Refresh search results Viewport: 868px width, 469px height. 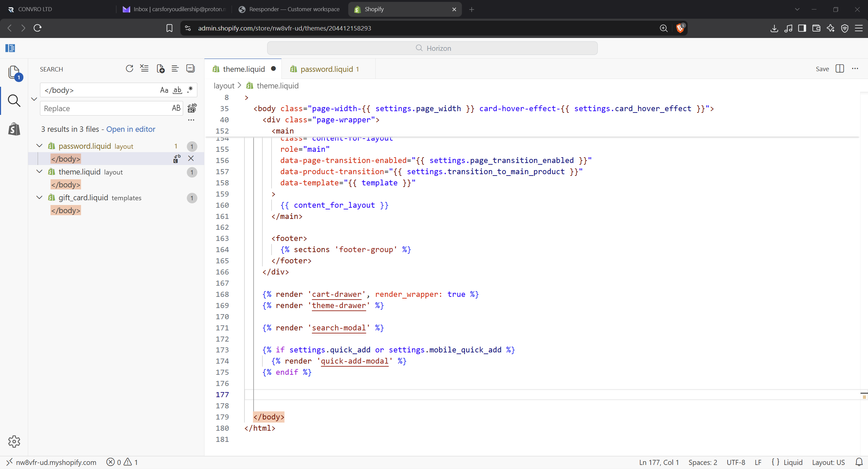click(x=129, y=69)
